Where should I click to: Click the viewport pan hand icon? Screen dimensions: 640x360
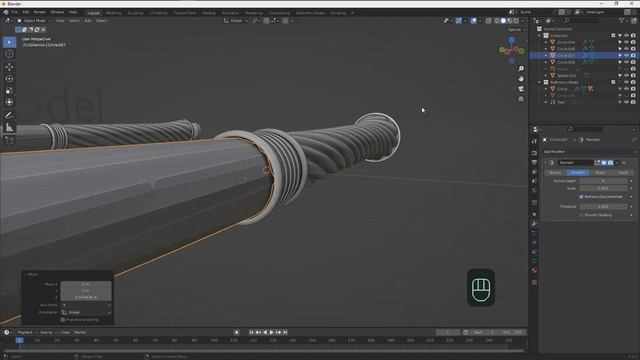(x=521, y=78)
